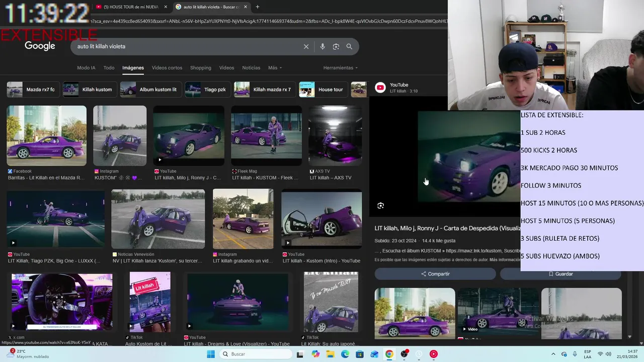Switch to the Noticias tab
Viewport: 644px width, 362px height.
[251, 68]
